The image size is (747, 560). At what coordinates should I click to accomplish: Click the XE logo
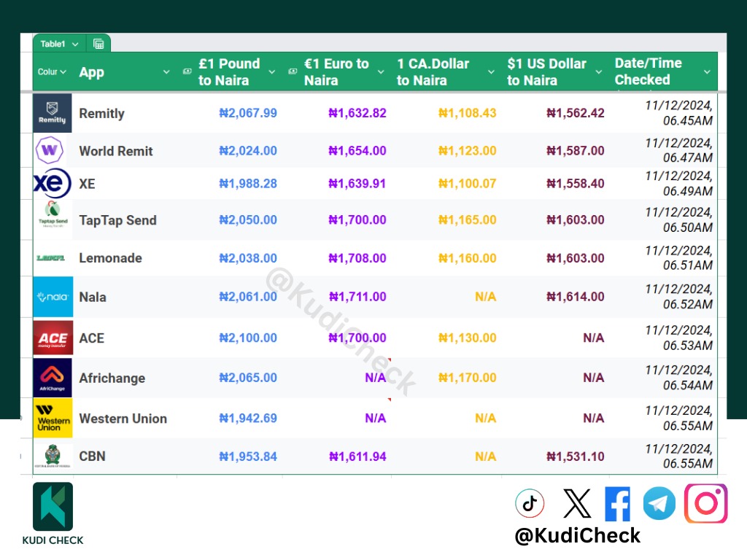(x=53, y=183)
